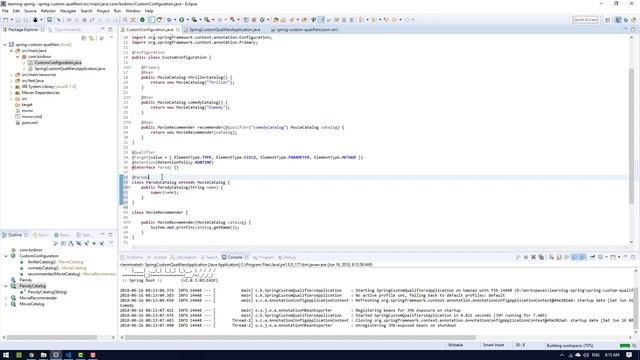Expand the JRE System Library node
640x360 pixels.
point(11,87)
